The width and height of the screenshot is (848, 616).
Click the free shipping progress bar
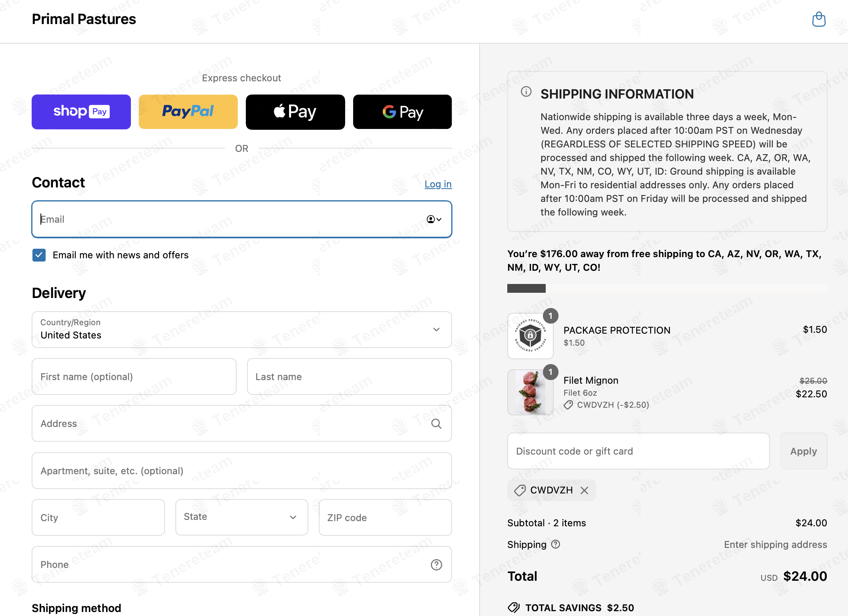pos(667,288)
